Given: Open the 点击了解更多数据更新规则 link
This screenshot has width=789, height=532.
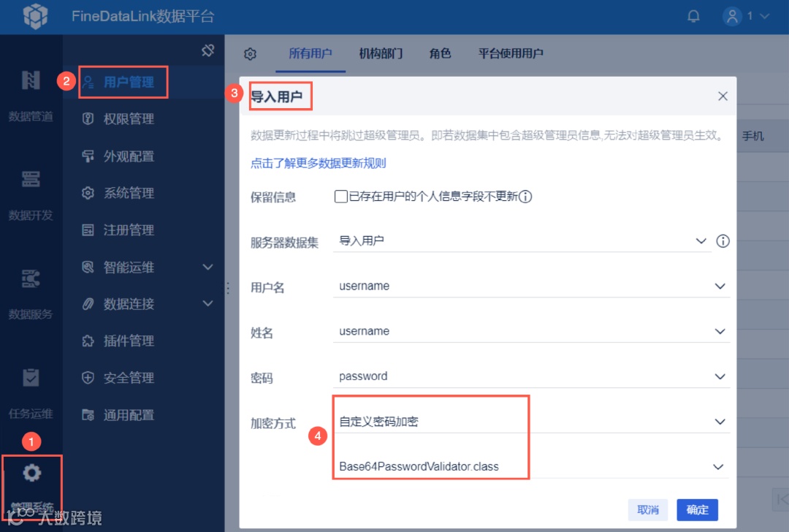Looking at the screenshot, I should (319, 163).
